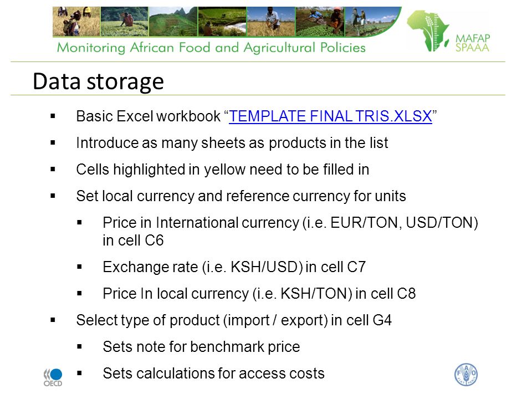This screenshot has height=399, width=532.
Task: Click the Monitoring African Food and Agricultural Policies heading
Action: point(211,48)
